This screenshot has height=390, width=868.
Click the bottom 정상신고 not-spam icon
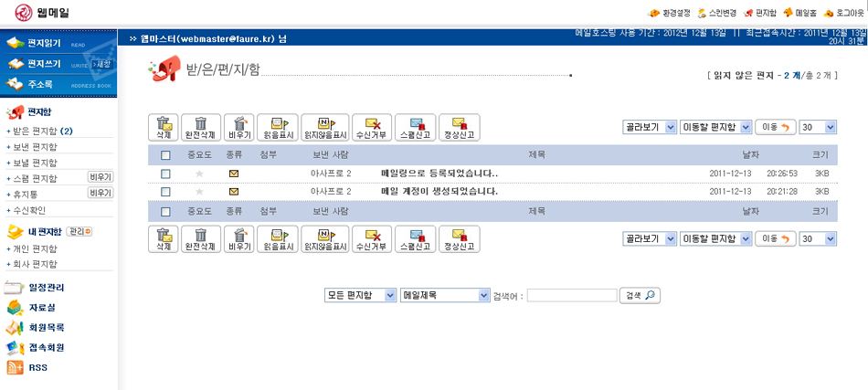[459, 239]
